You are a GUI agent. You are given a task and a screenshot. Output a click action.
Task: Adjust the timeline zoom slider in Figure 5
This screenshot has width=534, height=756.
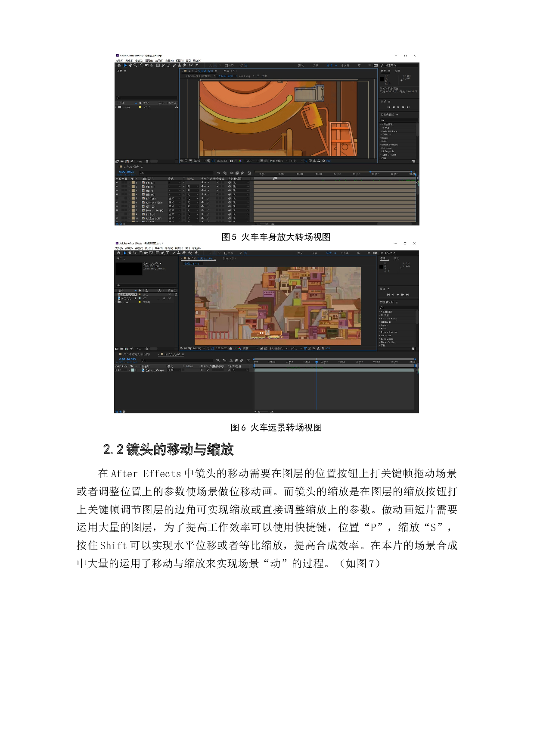266,224
